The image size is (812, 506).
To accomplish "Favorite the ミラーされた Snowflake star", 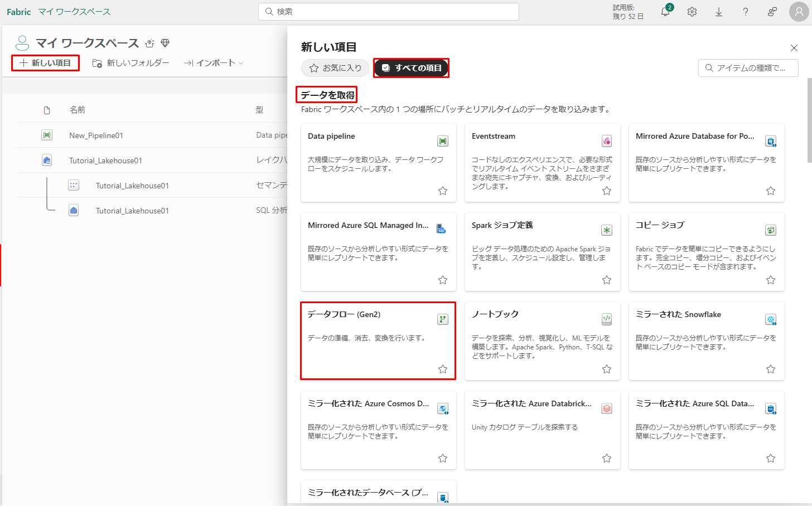I will 771,369.
